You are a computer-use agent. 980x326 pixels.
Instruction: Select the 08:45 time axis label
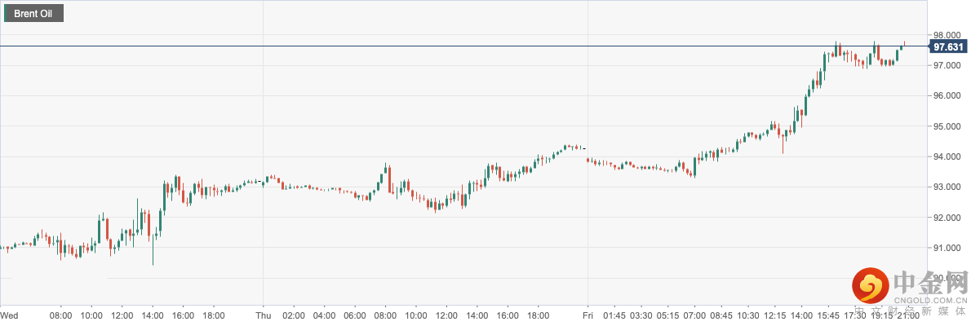[x=721, y=315]
